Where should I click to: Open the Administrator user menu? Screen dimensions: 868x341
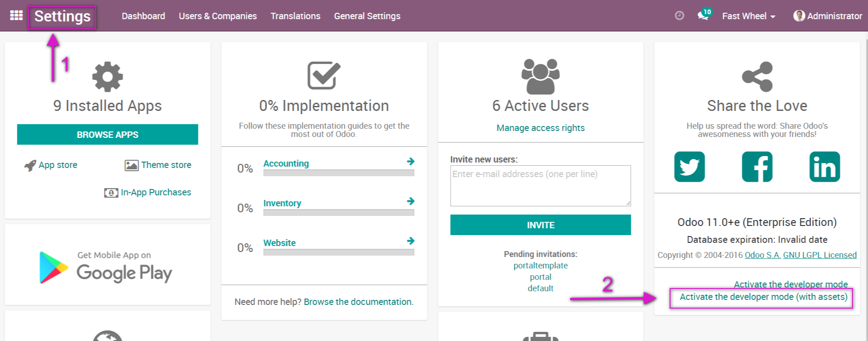click(828, 16)
